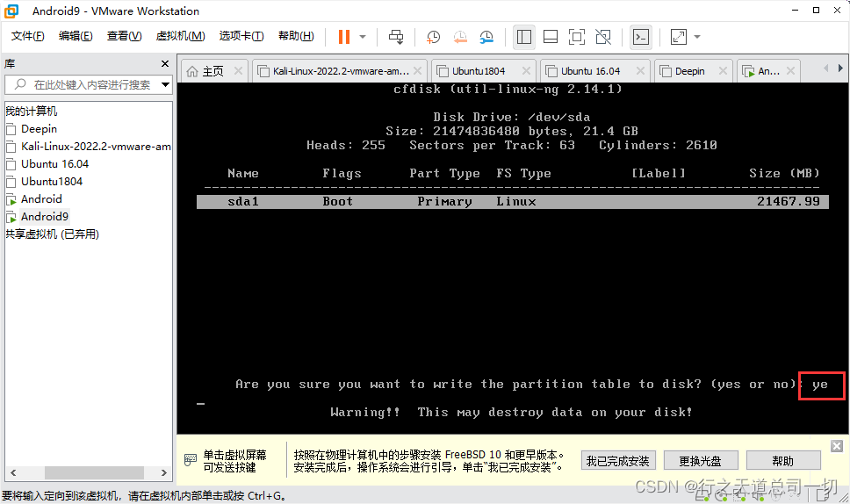This screenshot has height=504, width=850.
Task: Toggle the library sidebar view icon
Action: 523,37
